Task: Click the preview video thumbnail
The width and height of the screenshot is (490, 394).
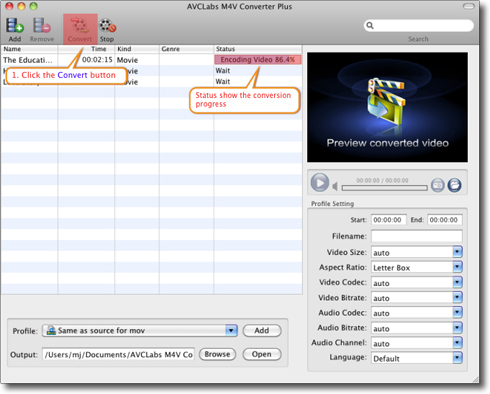Action: pos(387,107)
